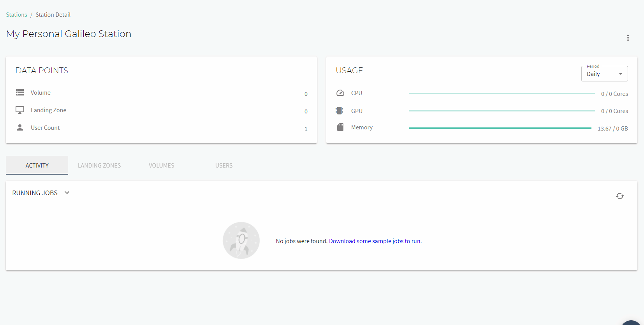644x325 pixels.
Task: Click the Landing Zone count value 0
Action: tap(306, 111)
